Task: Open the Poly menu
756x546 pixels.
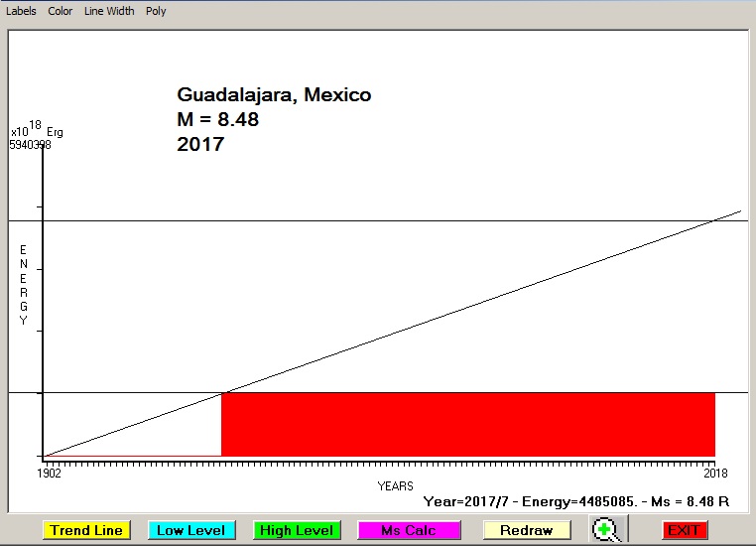Action: point(156,11)
